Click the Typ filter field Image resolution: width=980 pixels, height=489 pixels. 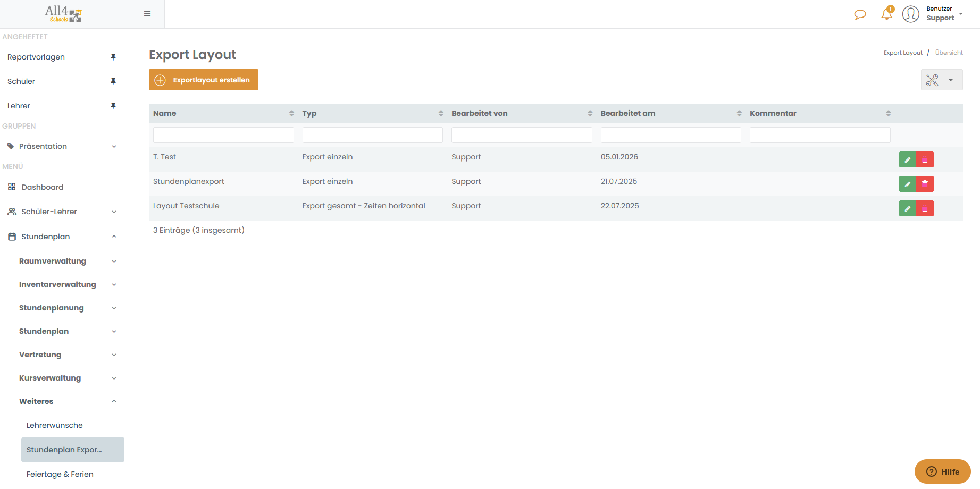tap(373, 135)
